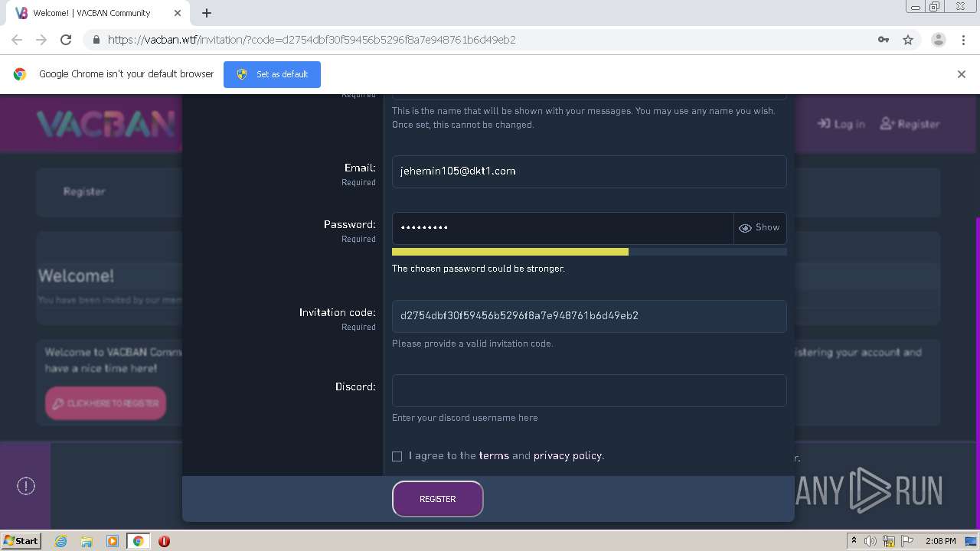This screenshot has height=551, width=980.
Task: Click the Chrome taskbar icon
Action: click(x=138, y=541)
